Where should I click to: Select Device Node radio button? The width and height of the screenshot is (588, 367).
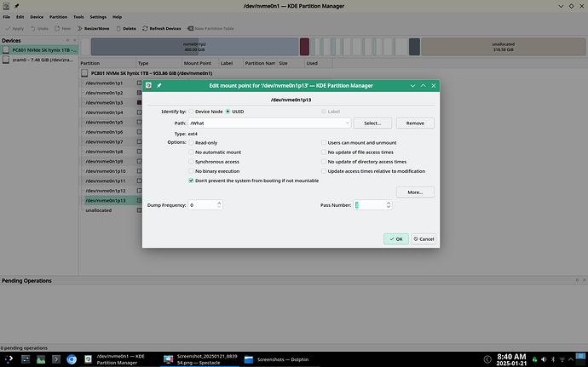click(x=191, y=112)
